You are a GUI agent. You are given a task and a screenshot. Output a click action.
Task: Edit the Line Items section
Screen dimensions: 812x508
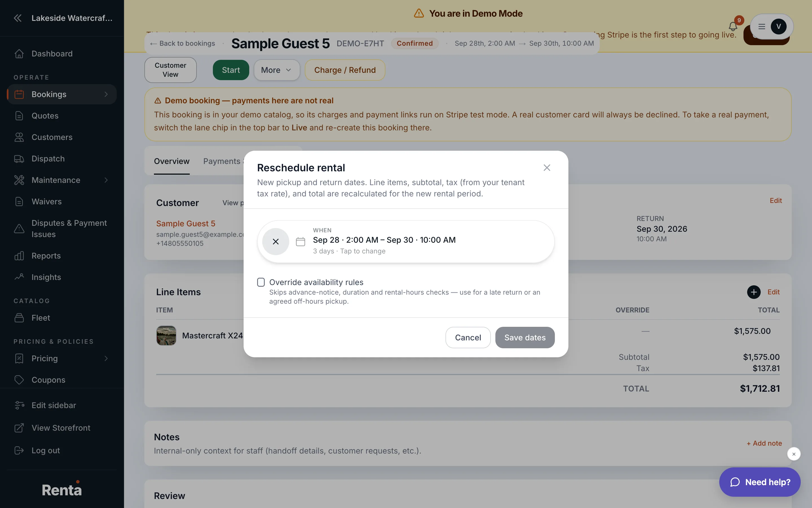[x=773, y=292]
